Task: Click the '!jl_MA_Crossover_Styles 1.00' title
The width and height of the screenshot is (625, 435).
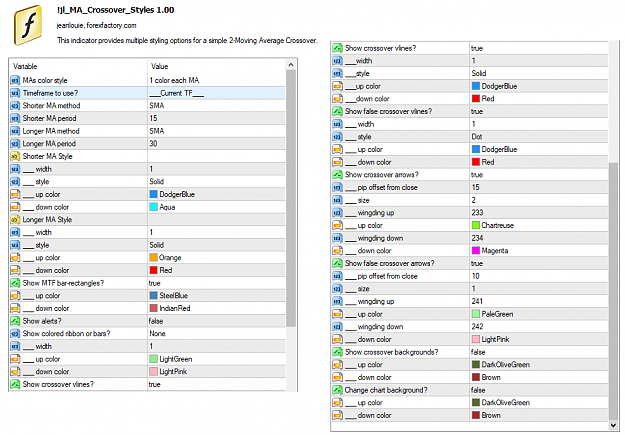Action: tap(116, 10)
